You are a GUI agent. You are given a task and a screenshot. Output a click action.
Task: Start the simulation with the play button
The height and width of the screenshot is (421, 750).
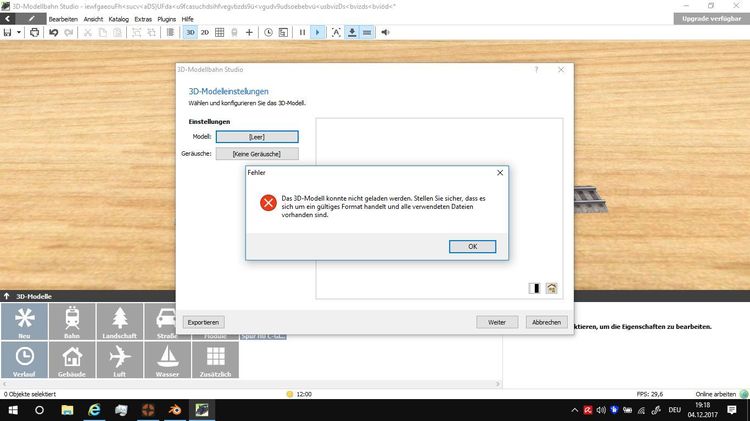coord(317,33)
